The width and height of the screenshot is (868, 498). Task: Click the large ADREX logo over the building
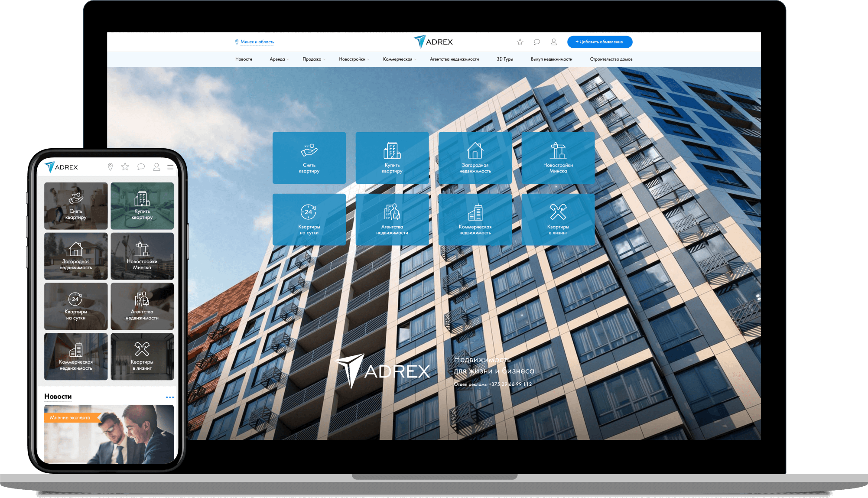click(383, 371)
